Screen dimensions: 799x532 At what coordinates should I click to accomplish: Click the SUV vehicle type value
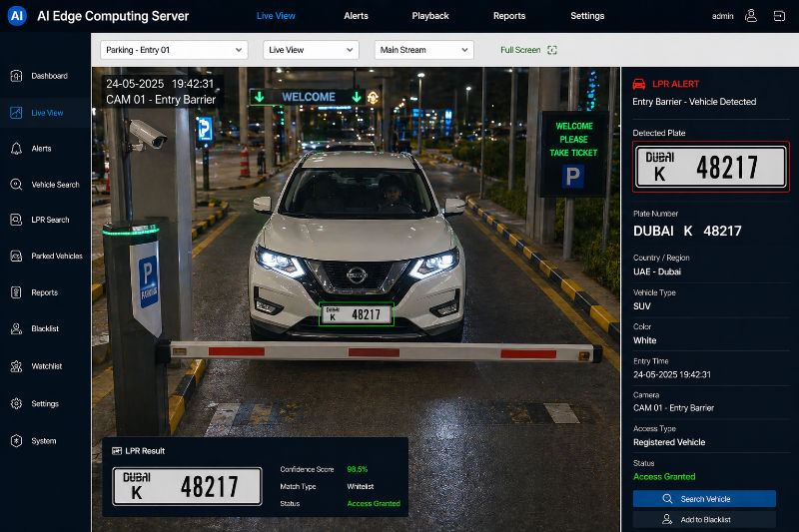pos(641,306)
